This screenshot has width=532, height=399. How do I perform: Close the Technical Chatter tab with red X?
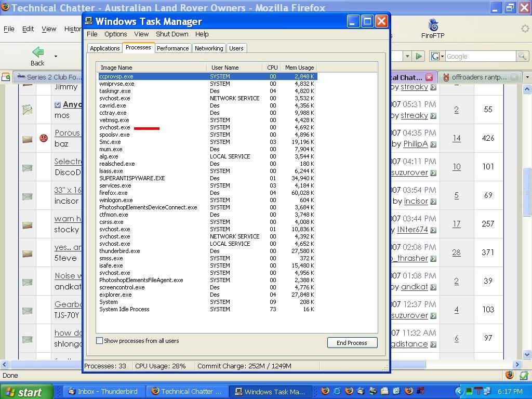tap(429, 77)
